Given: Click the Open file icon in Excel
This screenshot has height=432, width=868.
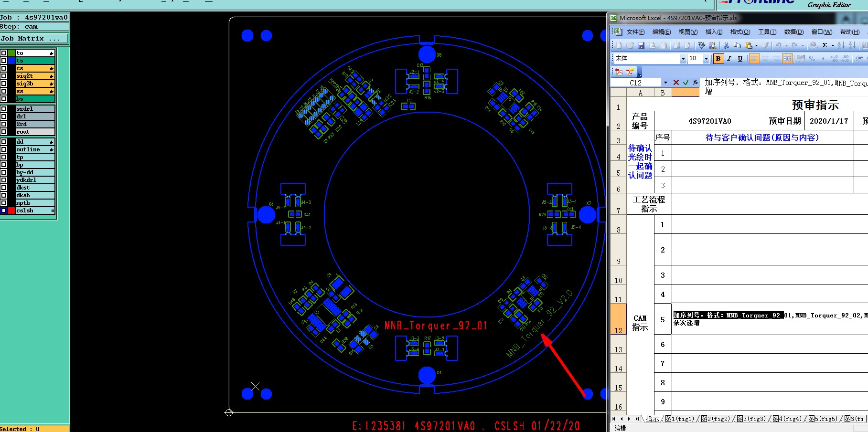Looking at the screenshot, I should point(630,45).
